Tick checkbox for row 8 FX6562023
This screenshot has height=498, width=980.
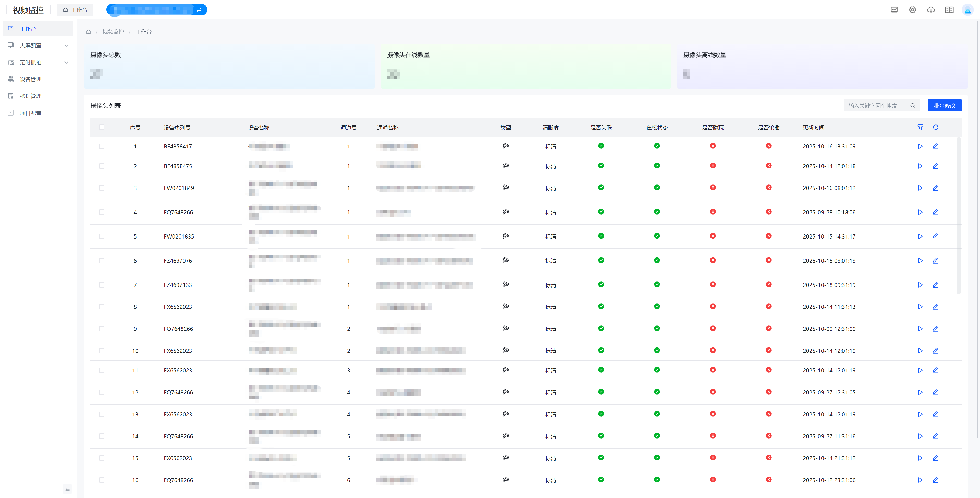coord(102,307)
